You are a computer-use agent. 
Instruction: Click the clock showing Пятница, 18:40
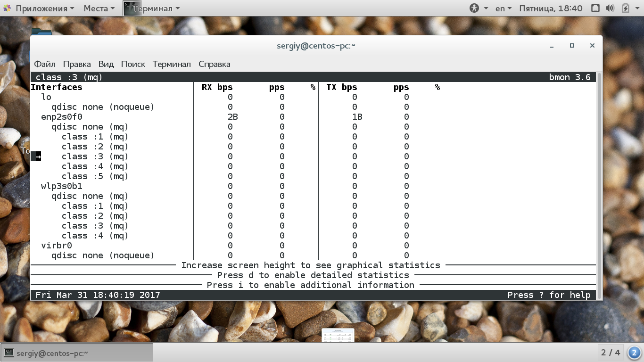tap(551, 8)
